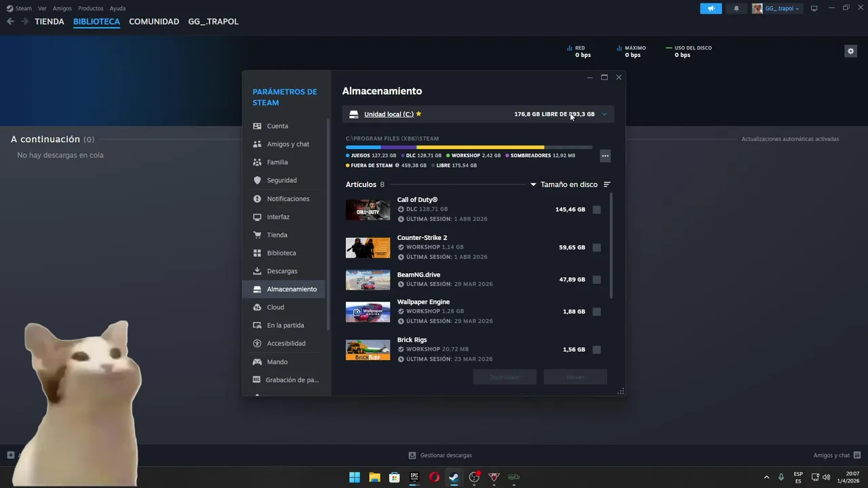Open the GG_.trapol account dropdown
Screen dimensions: 868x488
coord(782,8)
